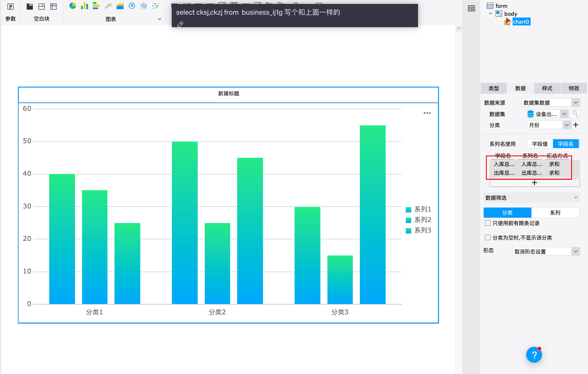Collapse the 数据筛选 section
The image size is (588, 374).
tap(531, 198)
